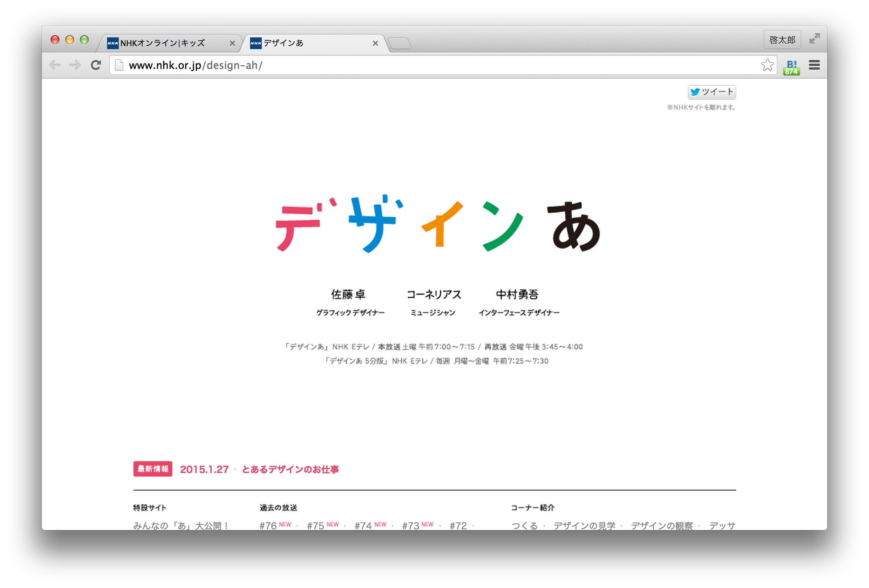Click the 本放送 土曜 午前7:00 schedule line
The image size is (869, 588).
(x=433, y=346)
